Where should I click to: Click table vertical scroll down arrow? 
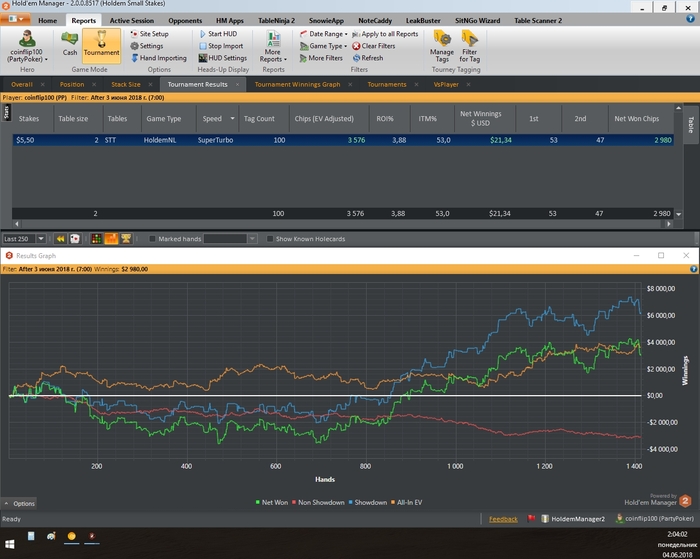pos(679,214)
